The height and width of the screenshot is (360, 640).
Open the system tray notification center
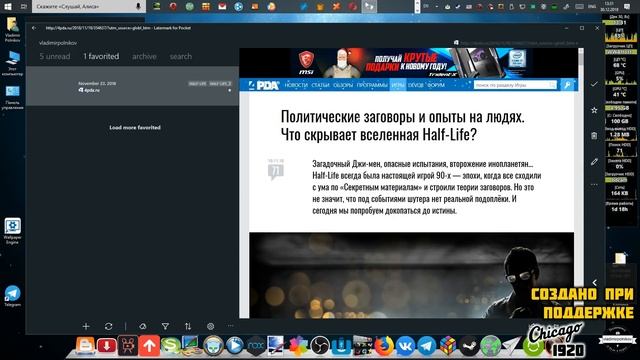tap(627, 6)
